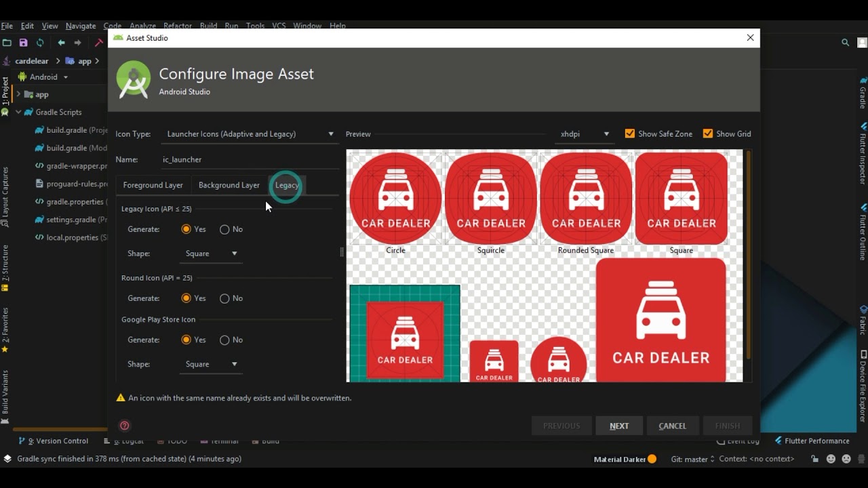Switch to the Background Layer tab
Viewport: 868px width, 488px height.
tap(229, 184)
